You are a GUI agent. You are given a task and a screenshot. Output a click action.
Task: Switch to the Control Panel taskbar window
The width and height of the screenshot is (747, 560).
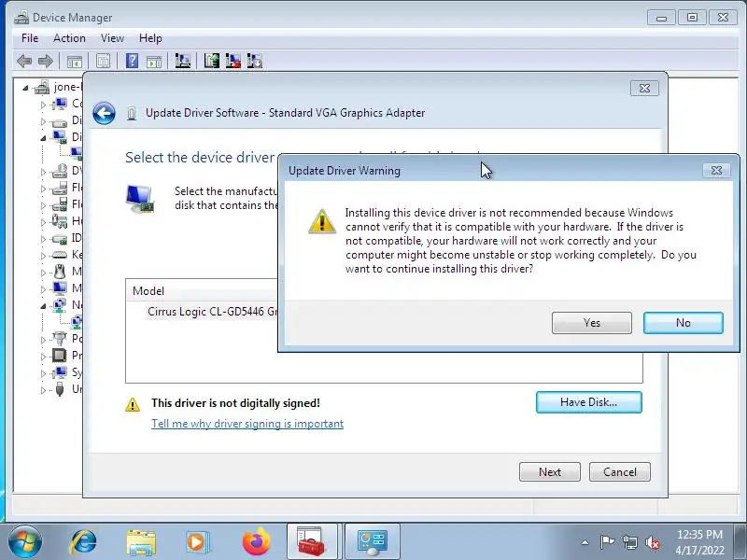[x=372, y=541]
